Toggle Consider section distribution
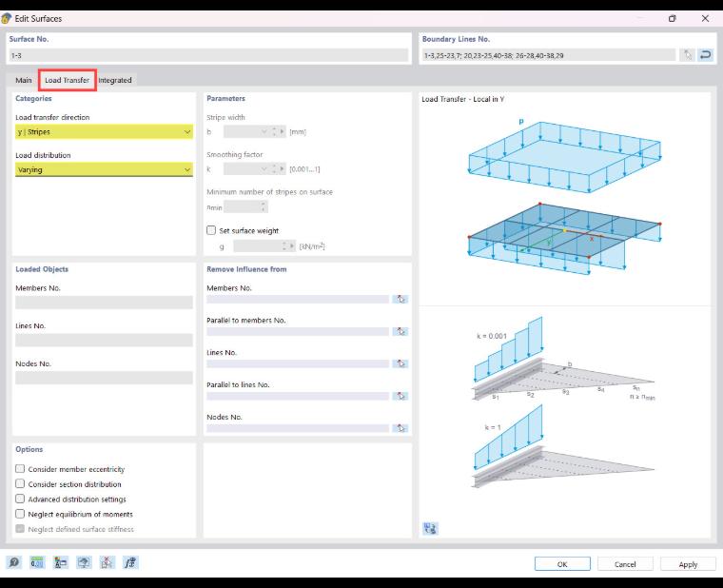 pos(20,483)
